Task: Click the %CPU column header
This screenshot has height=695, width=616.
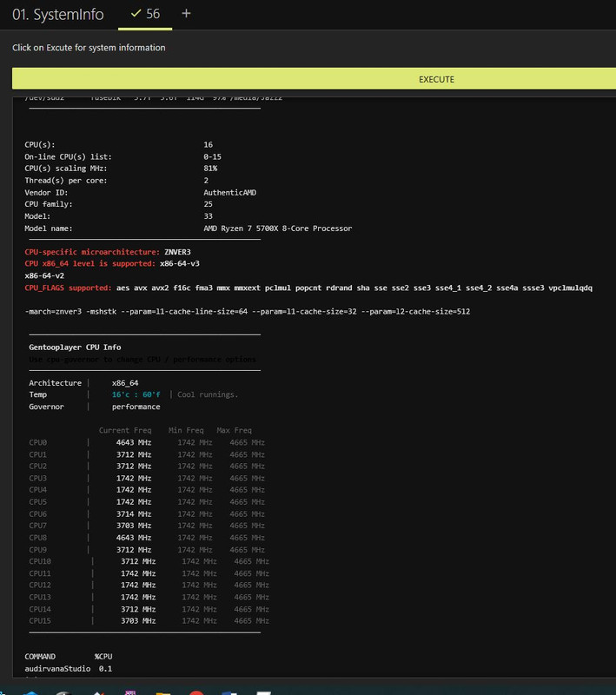Action: 103,657
